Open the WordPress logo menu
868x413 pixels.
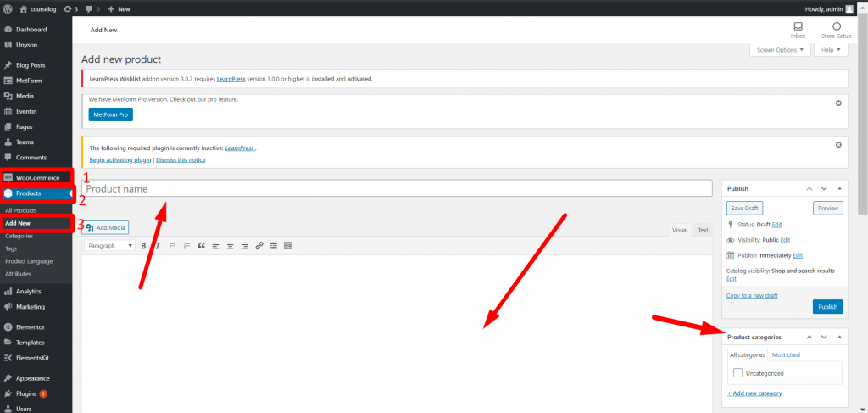coord(8,8)
